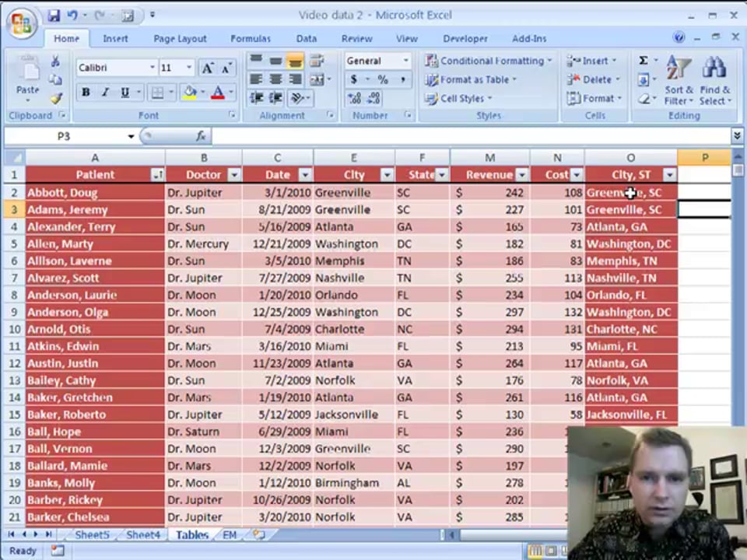Viewport: 747px width, 560px height.
Task: Decrease indent
Action: click(256, 98)
